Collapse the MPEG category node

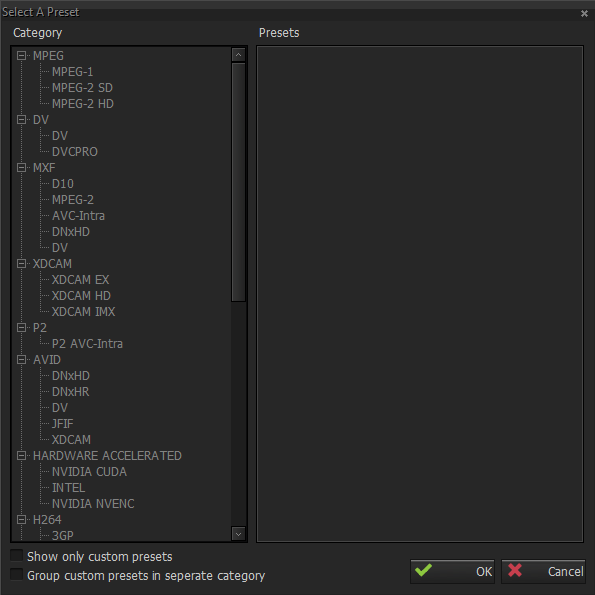click(x=21, y=55)
